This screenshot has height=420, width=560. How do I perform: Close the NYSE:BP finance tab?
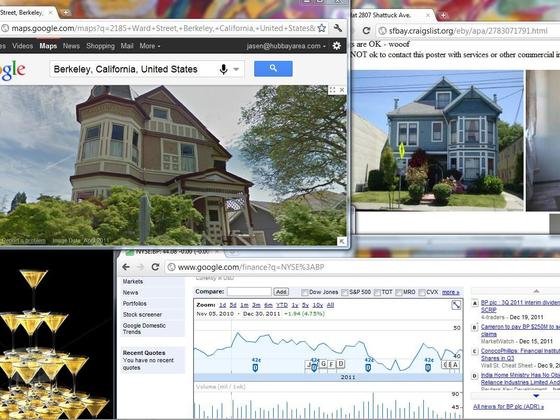pyautogui.click(x=217, y=251)
